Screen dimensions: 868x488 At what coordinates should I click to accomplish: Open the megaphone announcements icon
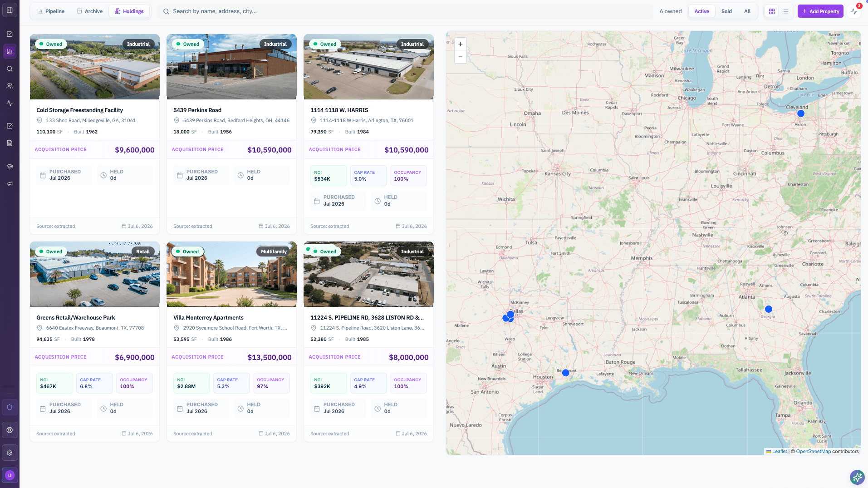pos(10,183)
